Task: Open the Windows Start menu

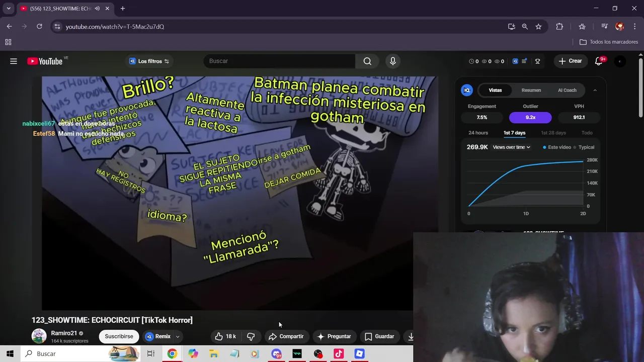Action: coord(10,354)
